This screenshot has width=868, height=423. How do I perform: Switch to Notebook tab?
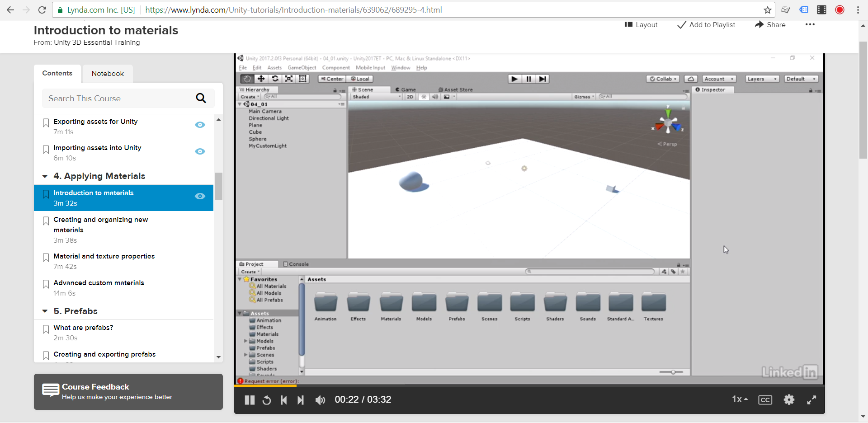coord(108,74)
